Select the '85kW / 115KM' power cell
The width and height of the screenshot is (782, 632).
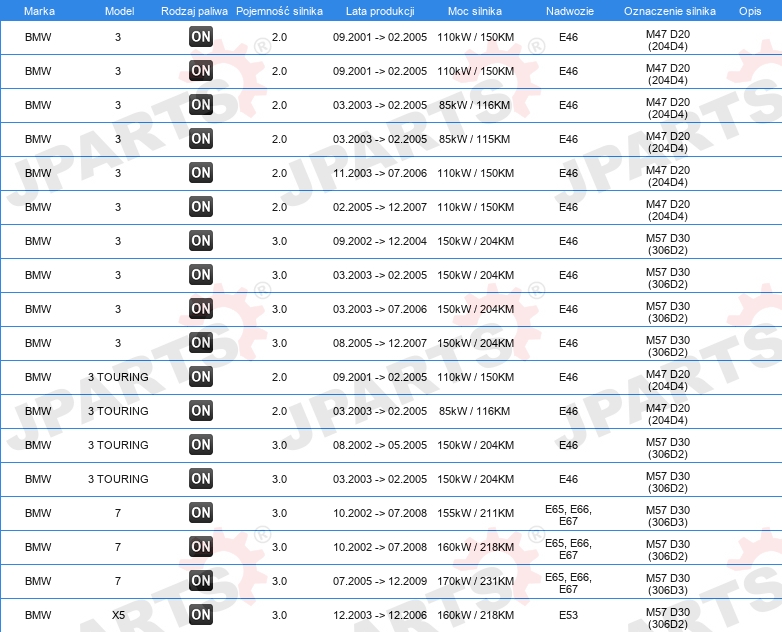click(x=474, y=139)
